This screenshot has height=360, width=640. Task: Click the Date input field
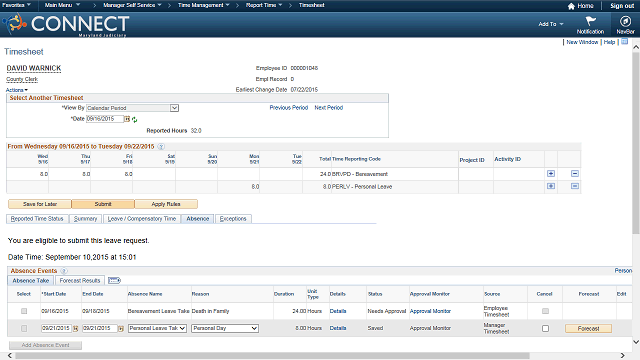104,119
